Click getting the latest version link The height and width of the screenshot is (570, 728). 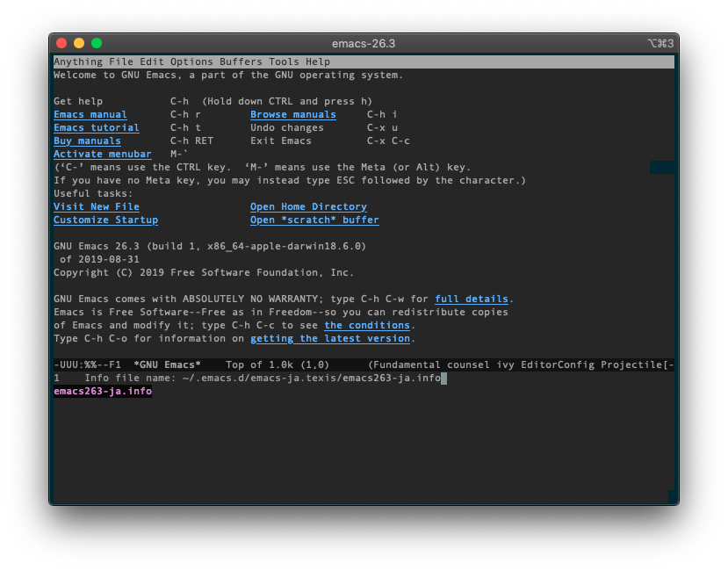[330, 338]
